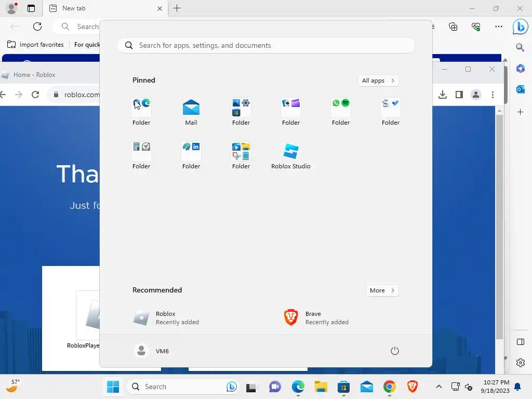Switch to Microsoft Edge on the taskbar
Viewport: 532px width, 399px height.
(x=298, y=387)
